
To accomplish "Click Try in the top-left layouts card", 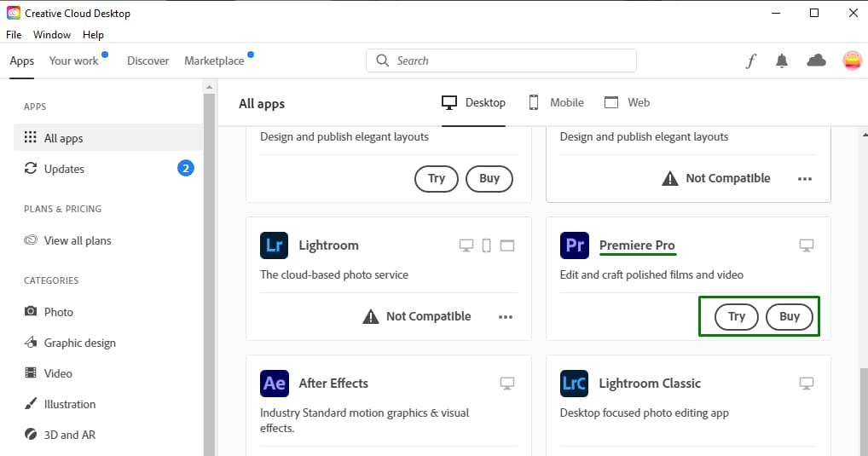I will (x=437, y=179).
